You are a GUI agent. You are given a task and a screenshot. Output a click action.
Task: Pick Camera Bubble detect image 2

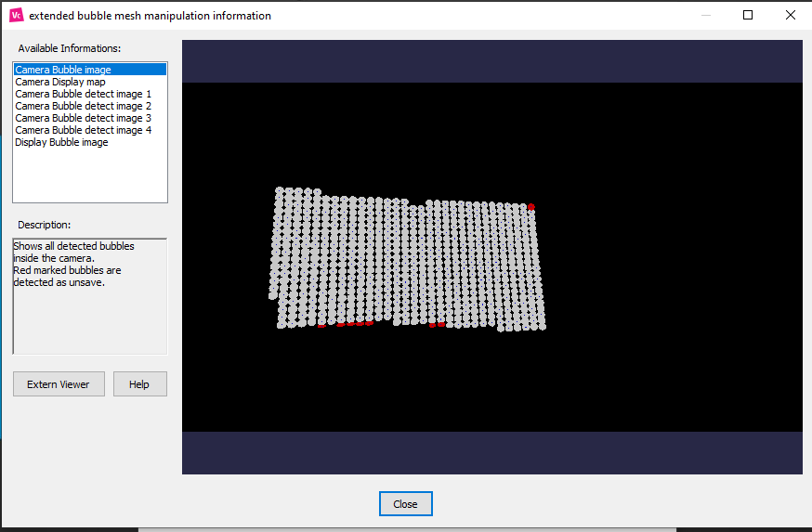click(83, 106)
